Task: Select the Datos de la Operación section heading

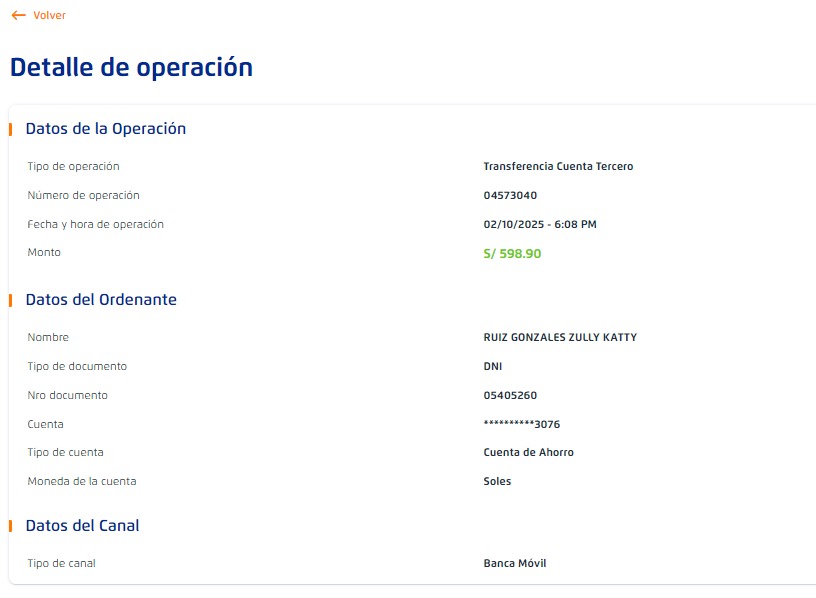Action: pos(105,129)
